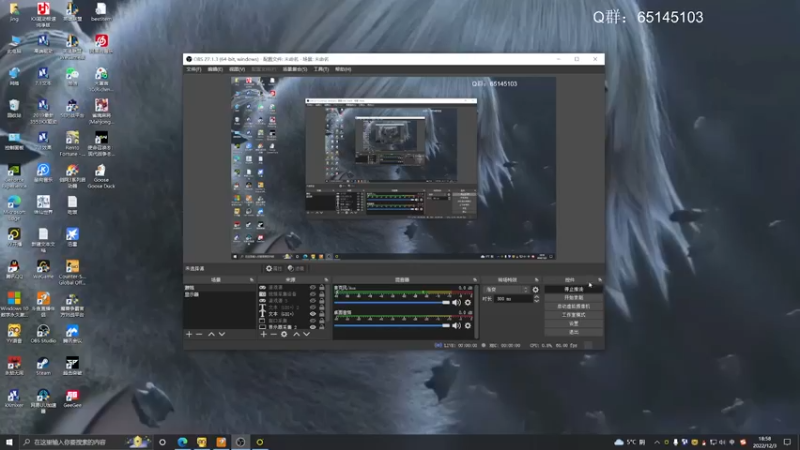800x450 pixels.
Task: Toggle visibility eye for 窗口采集 source
Action: (x=313, y=320)
